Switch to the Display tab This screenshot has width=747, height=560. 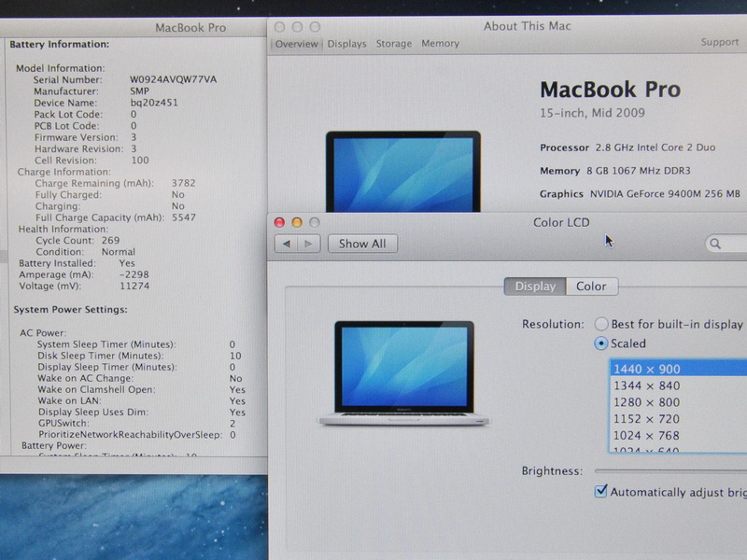pos(535,287)
